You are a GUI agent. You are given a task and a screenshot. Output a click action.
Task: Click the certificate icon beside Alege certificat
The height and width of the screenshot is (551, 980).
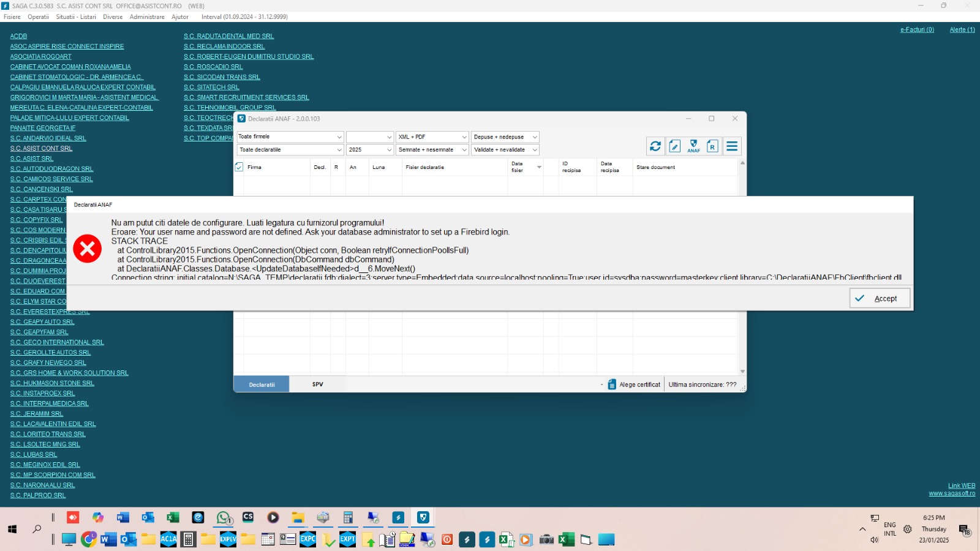tap(612, 384)
